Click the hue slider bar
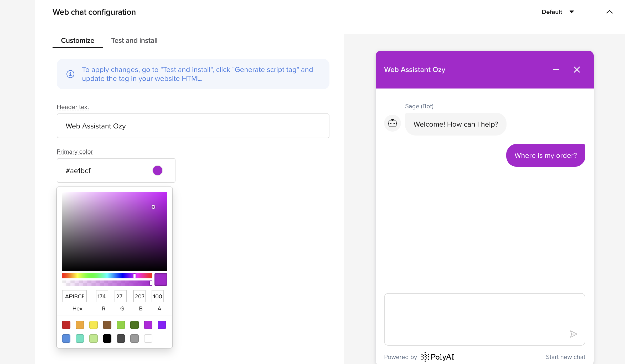Image resolution: width=630 pixels, height=364 pixels. (107, 275)
